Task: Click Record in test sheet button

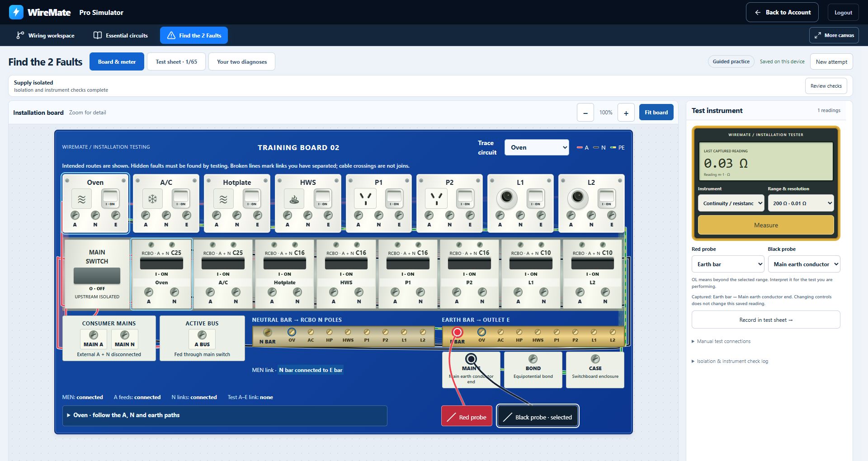Action: tap(766, 320)
